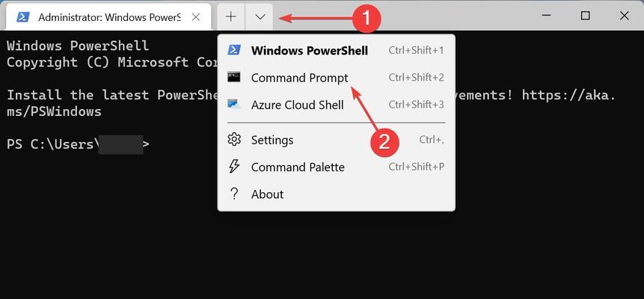Click the Settings gear icon
644x299 pixels.
(x=234, y=140)
